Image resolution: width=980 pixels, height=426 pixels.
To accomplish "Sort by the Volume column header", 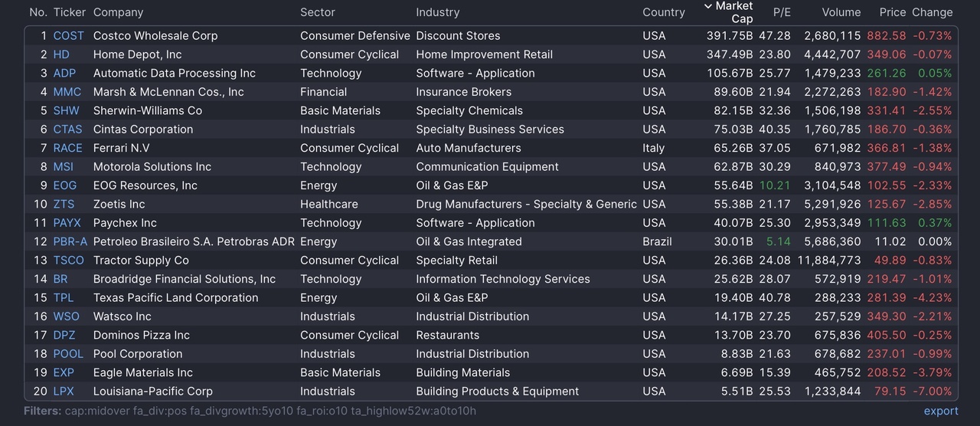I will [841, 12].
